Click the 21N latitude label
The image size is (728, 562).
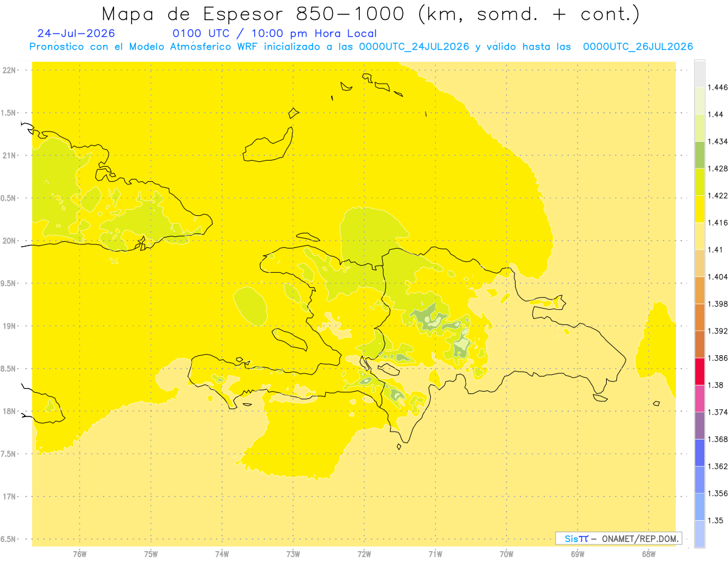(9, 155)
